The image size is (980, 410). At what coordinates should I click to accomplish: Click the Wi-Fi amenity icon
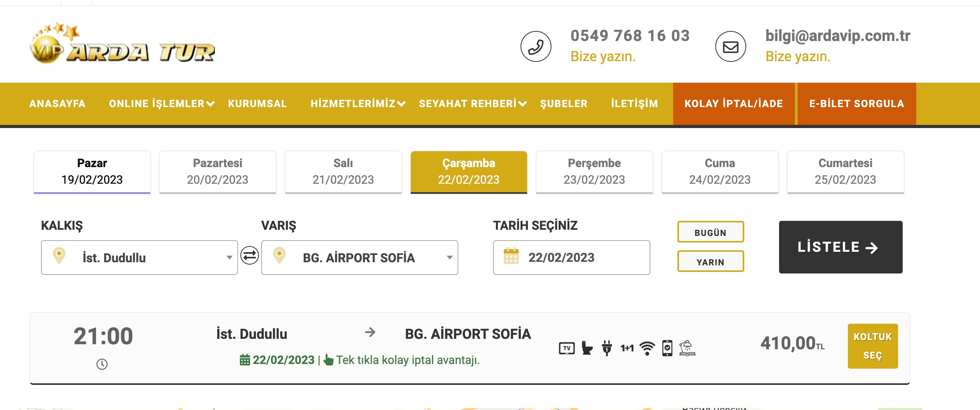pyautogui.click(x=647, y=348)
